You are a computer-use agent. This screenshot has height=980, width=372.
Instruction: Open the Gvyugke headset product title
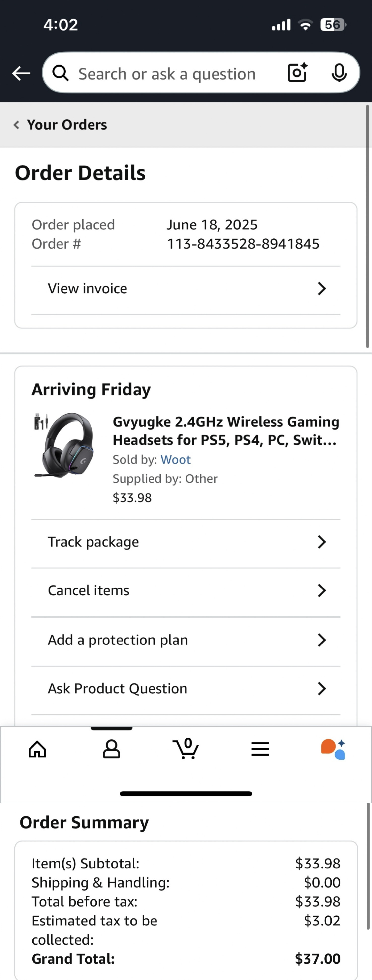[225, 431]
